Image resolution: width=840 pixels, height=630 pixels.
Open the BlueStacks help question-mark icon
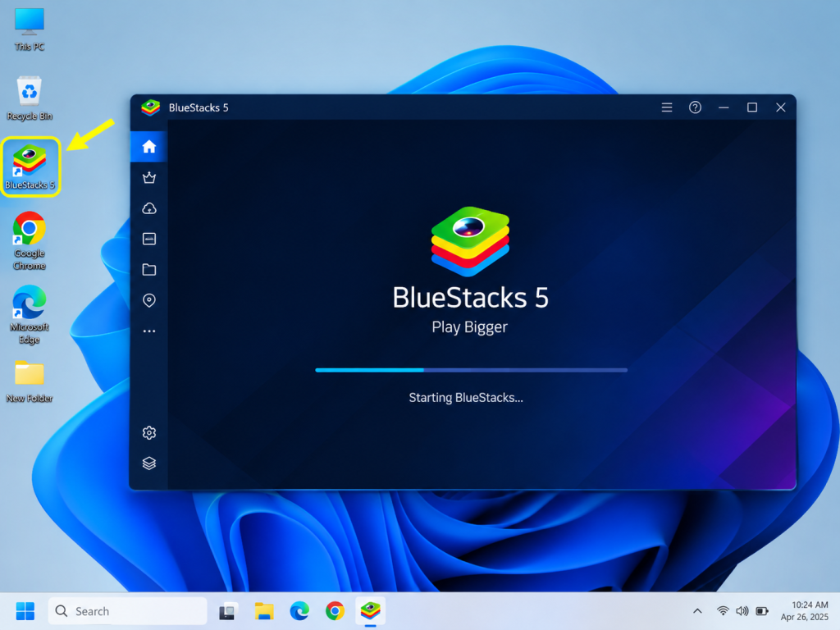coord(695,107)
